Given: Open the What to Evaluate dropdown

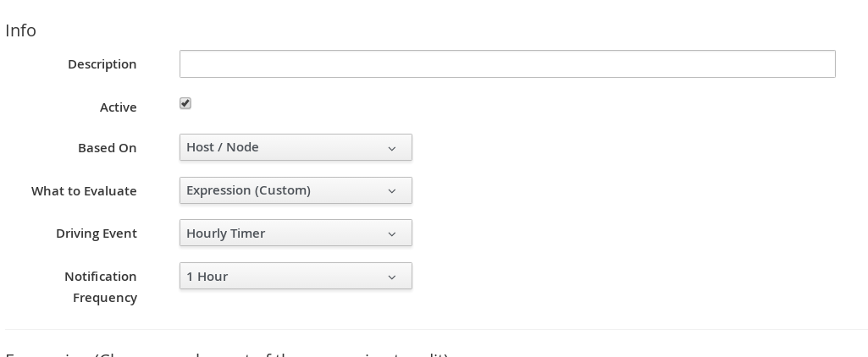Looking at the screenshot, I should 296,190.
